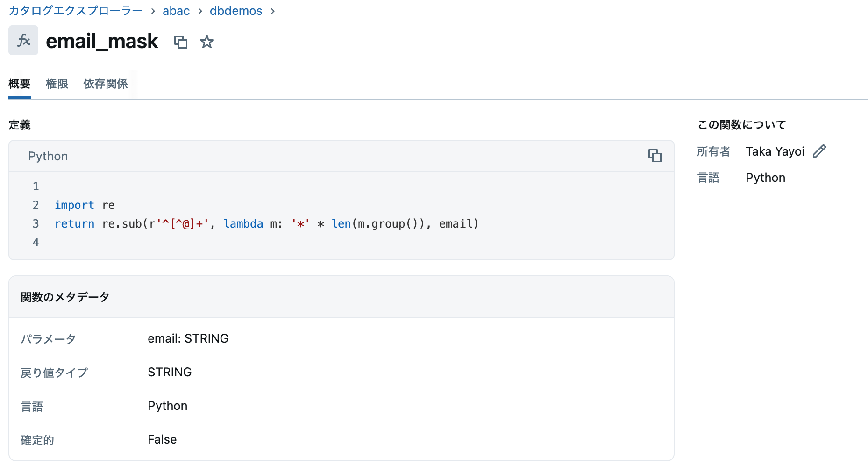Navigate to カタログエクスプローラー via breadcrumb
The width and height of the screenshot is (868, 473).
tap(76, 10)
